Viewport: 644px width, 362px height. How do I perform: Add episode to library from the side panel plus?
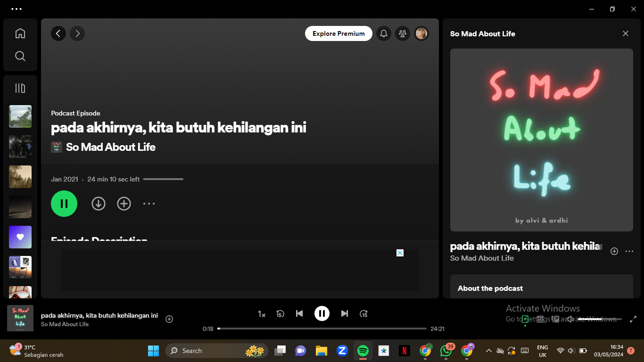tap(614, 251)
